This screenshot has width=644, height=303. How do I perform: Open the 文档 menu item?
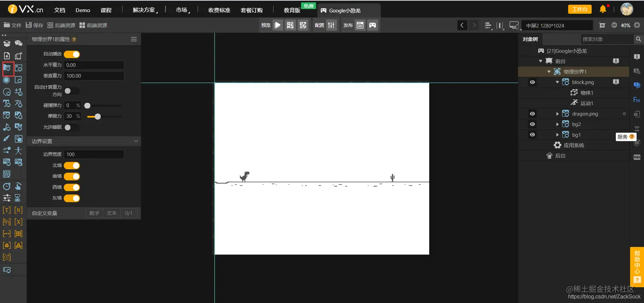[60, 10]
